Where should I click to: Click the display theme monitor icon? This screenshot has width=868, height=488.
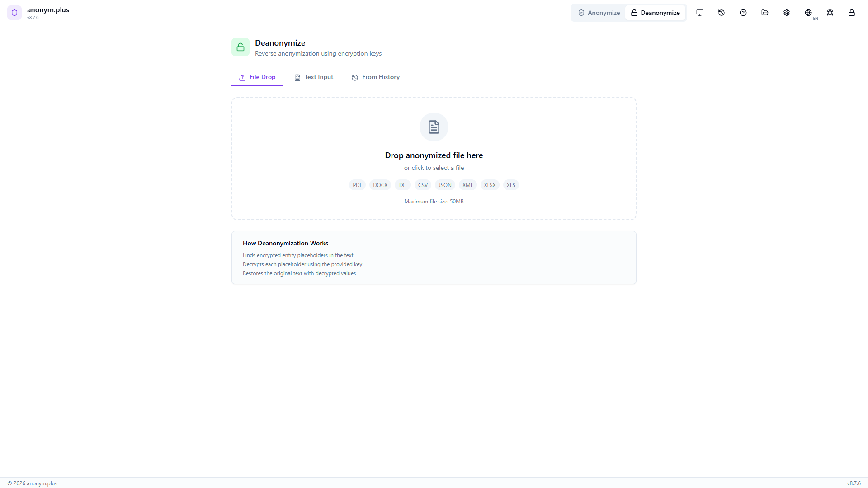tap(700, 13)
